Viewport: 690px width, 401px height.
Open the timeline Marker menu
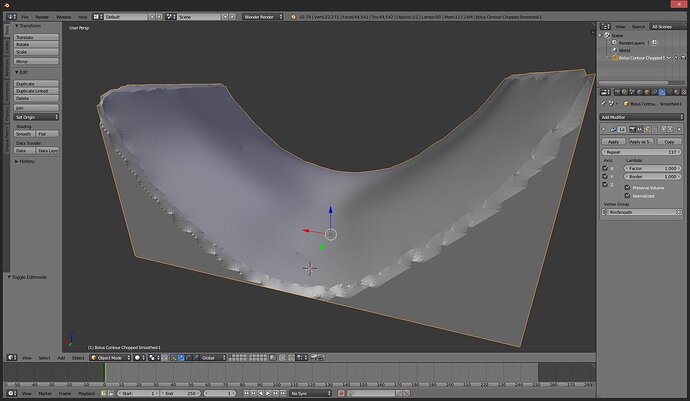45,393
